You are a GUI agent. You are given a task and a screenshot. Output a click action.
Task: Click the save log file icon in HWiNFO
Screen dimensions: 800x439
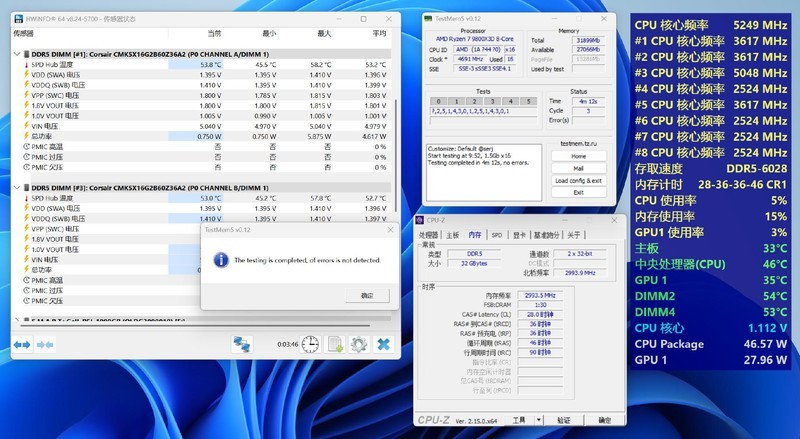point(335,344)
